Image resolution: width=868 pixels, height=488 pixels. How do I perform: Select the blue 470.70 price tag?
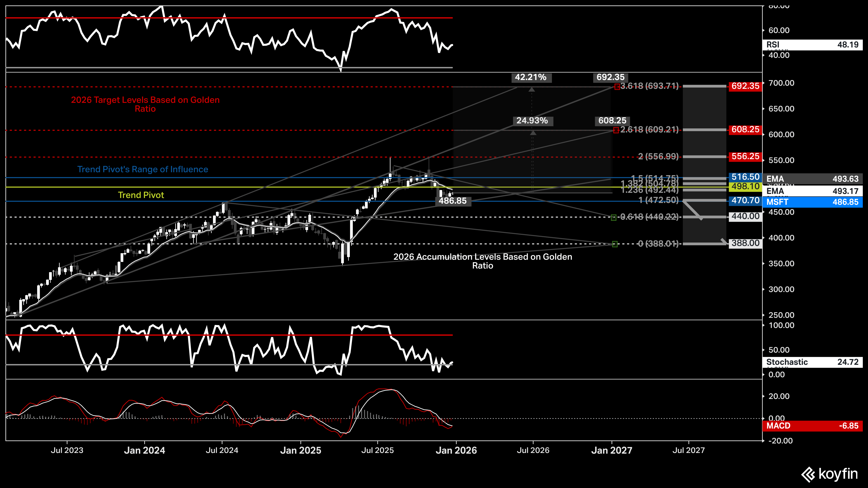point(745,201)
